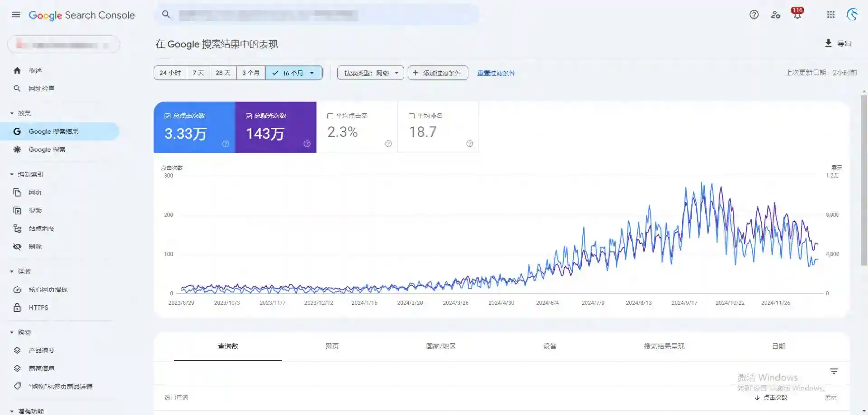Open the 搜索类型 filter dropdown
Viewport: 868px width, 415px height.
click(370, 72)
